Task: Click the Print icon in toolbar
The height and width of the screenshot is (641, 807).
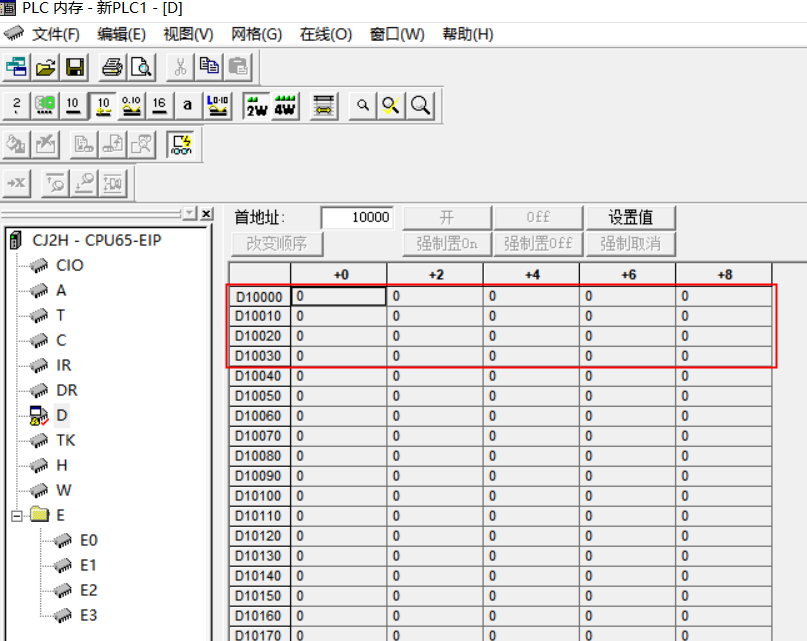Action: click(113, 67)
